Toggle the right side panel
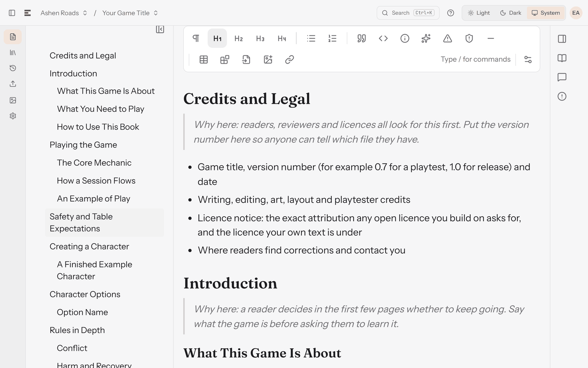This screenshot has width=588, height=368. point(562,39)
